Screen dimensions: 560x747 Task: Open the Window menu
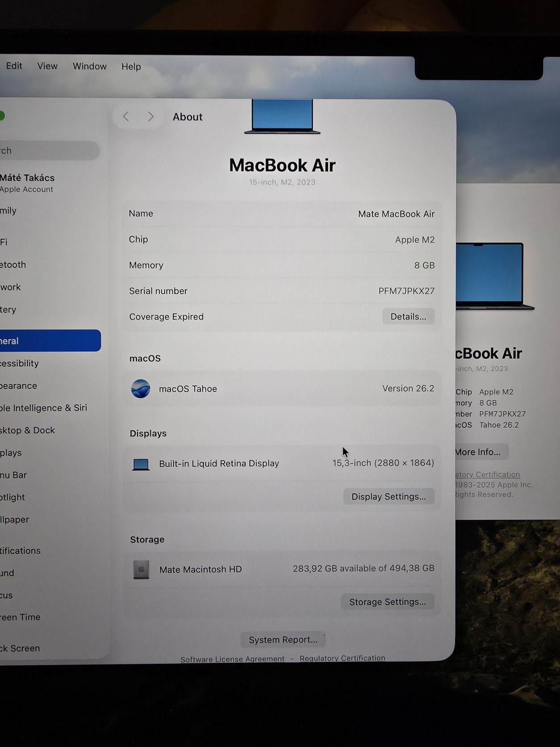[x=89, y=66]
